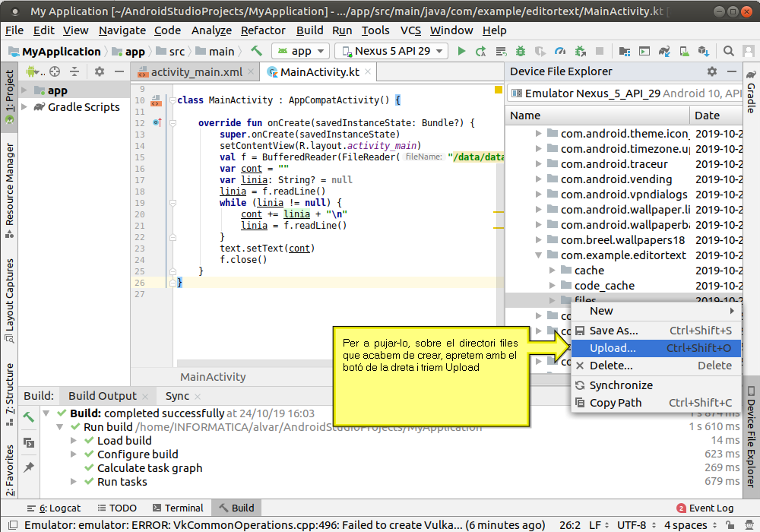Open the AVD Manager icon
The height and width of the screenshot is (532, 760).
click(x=684, y=51)
